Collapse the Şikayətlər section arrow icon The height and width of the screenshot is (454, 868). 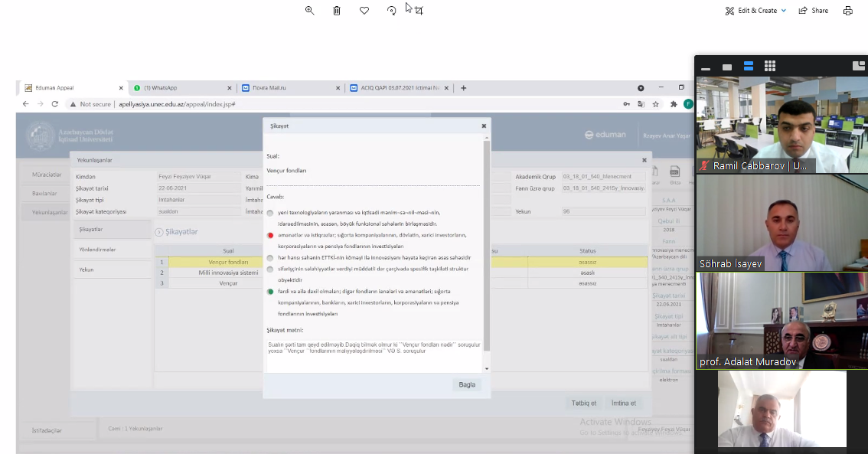159,232
